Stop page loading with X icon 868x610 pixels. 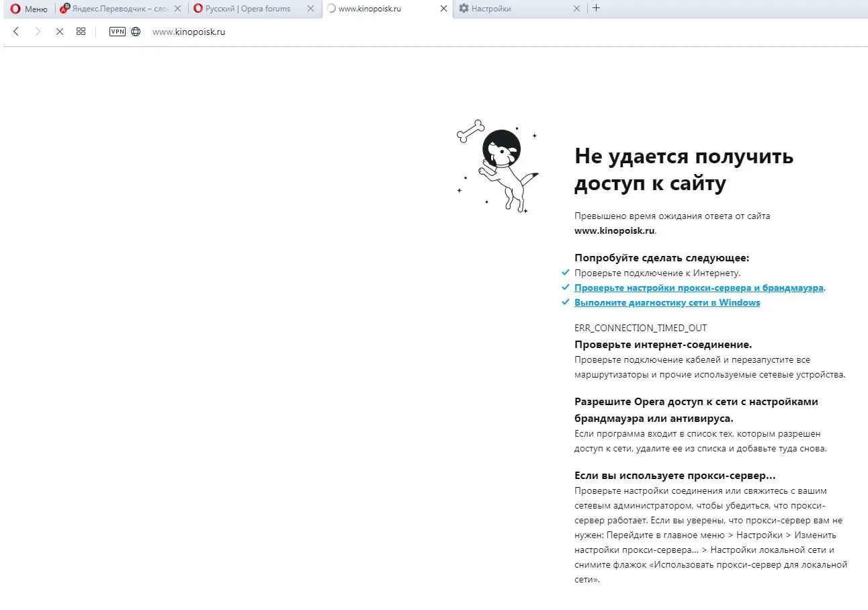[59, 32]
